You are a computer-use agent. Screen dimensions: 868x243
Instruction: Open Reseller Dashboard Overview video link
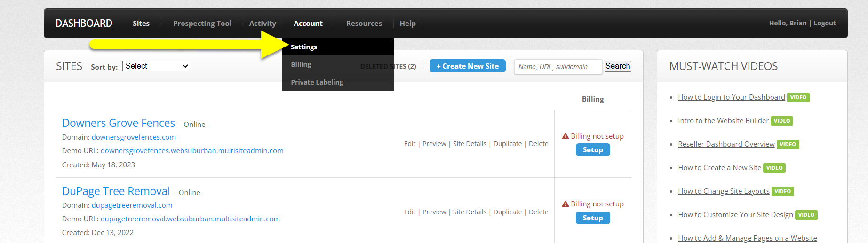pos(726,144)
